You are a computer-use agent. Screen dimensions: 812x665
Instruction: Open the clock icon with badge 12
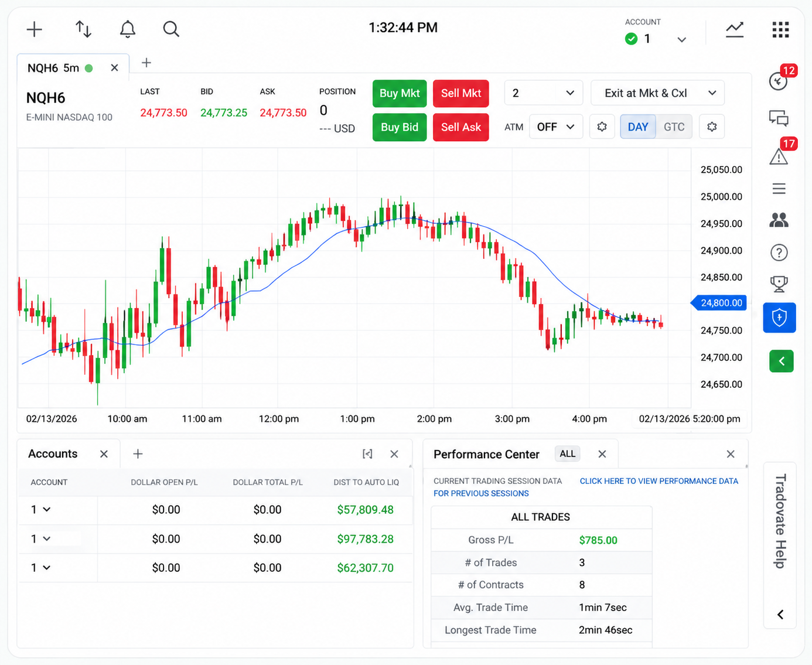779,81
